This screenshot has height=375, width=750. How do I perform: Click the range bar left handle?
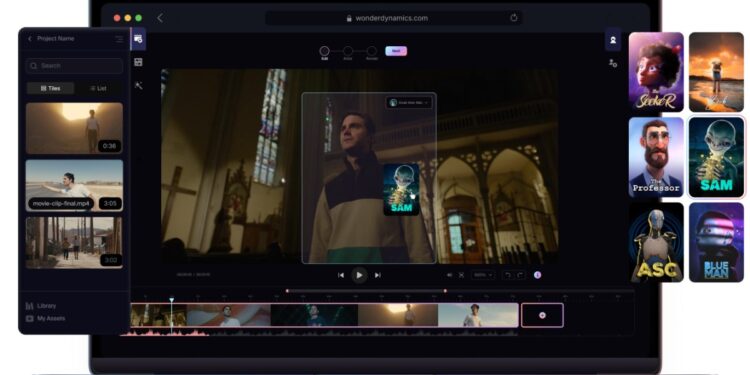(x=287, y=291)
